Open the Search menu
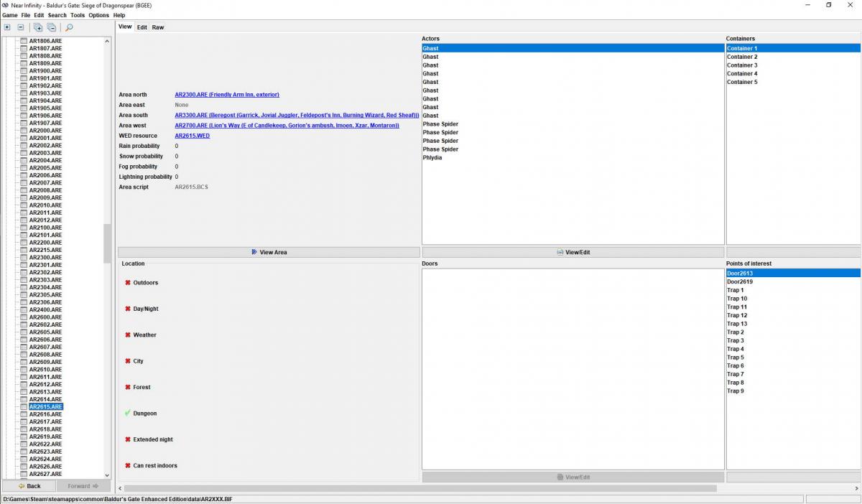This screenshot has height=504, width=862. click(57, 15)
